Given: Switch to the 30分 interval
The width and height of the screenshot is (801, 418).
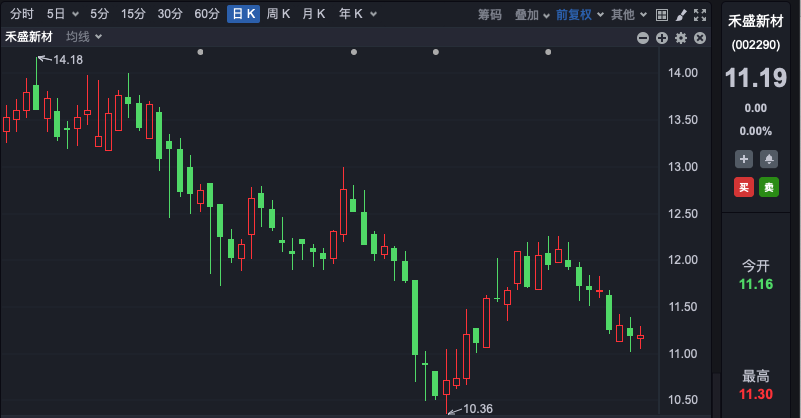Looking at the screenshot, I should coord(170,14).
